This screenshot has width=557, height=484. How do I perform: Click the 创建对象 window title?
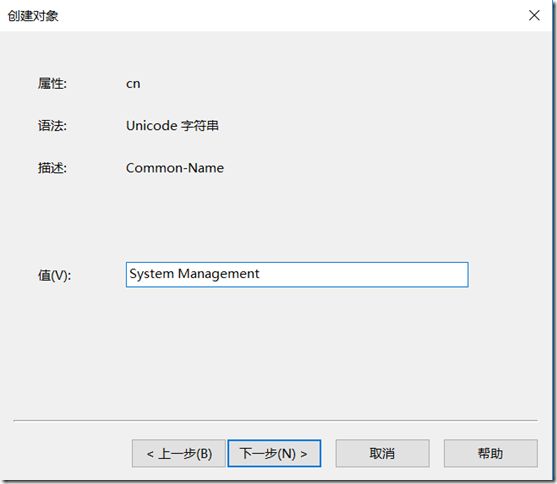33,16
